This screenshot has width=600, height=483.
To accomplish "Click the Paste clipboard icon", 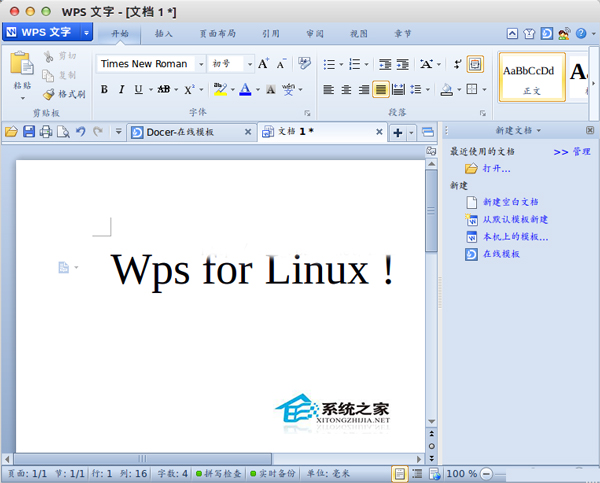I will (x=22, y=63).
